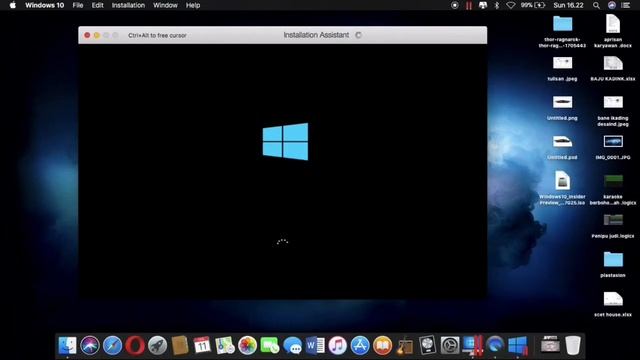Open Safari browser in the dock
640x360 pixels.
pyautogui.click(x=112, y=345)
